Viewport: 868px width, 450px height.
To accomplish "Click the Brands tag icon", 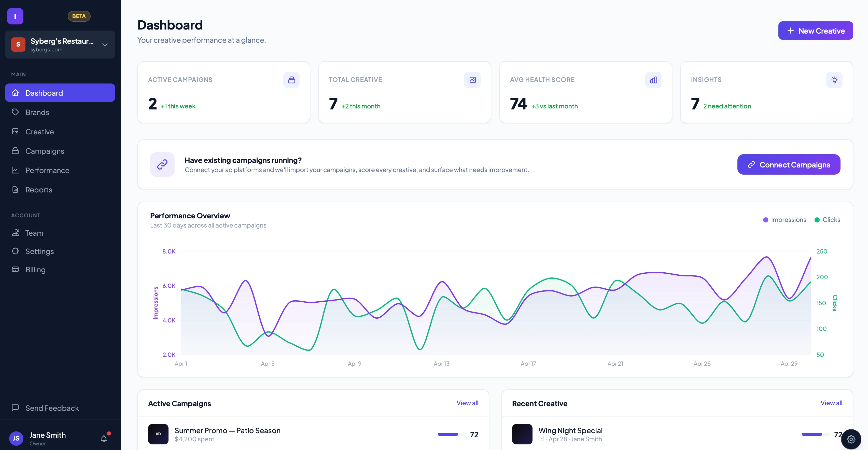I will [x=15, y=112].
